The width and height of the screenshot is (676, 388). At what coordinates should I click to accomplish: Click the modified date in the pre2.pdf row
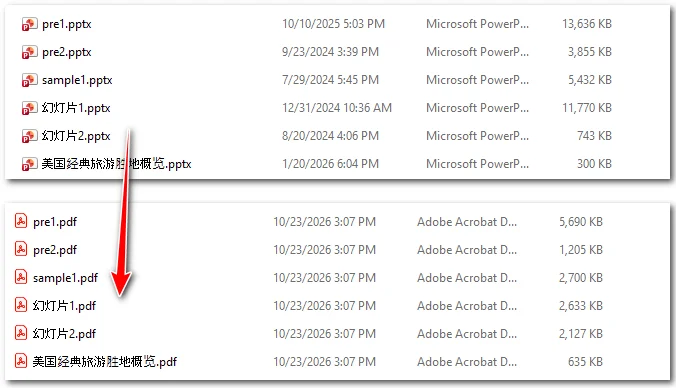point(325,250)
